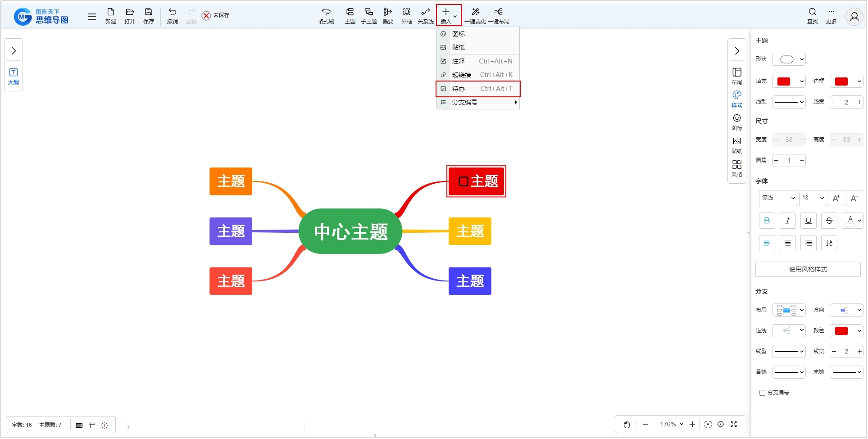Open the font family dropdown 等线
This screenshot has height=439, width=868.
tap(778, 198)
